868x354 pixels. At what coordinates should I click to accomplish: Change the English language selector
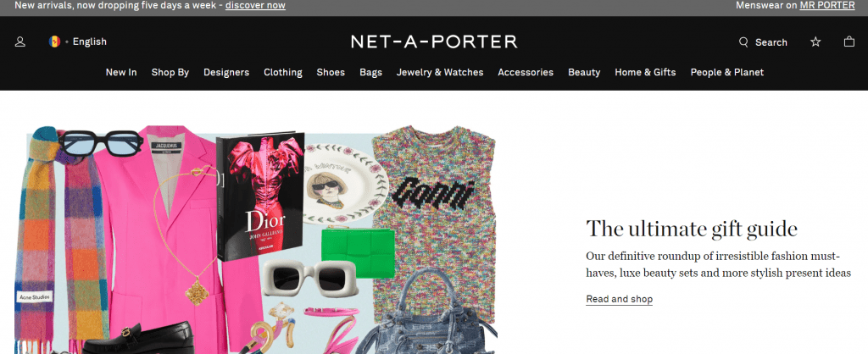click(x=90, y=41)
